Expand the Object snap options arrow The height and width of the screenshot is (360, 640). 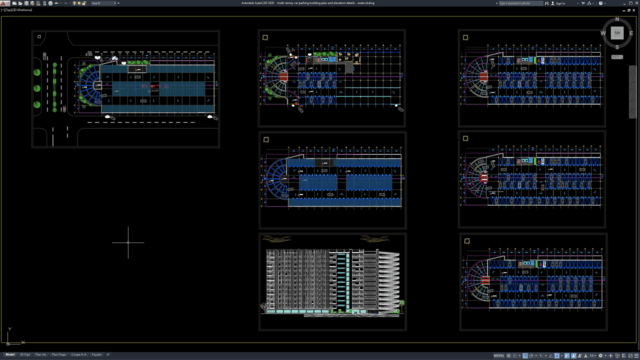click(x=562, y=356)
